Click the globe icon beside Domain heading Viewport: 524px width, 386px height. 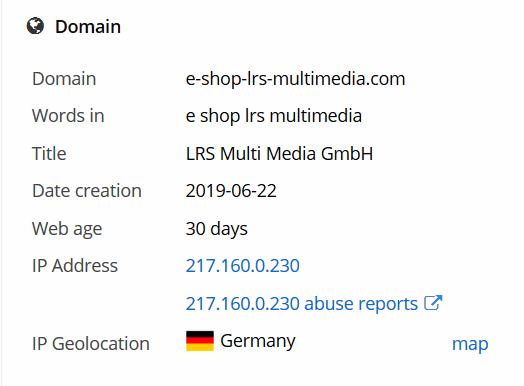(x=35, y=26)
